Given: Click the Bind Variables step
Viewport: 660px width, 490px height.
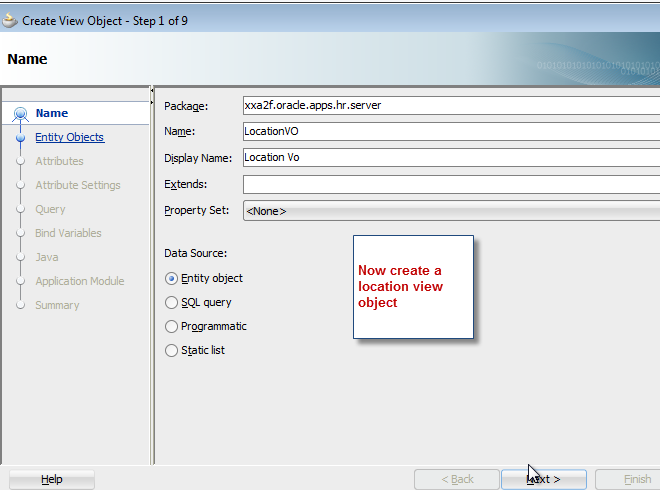Looking at the screenshot, I should (68, 233).
